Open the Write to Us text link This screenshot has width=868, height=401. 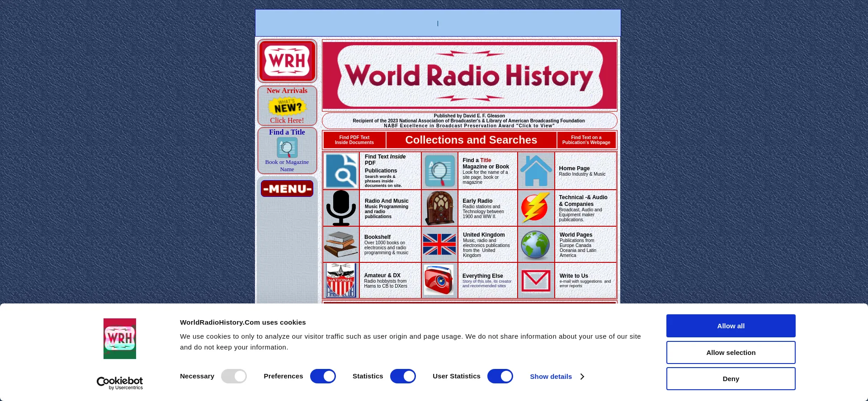point(574,276)
